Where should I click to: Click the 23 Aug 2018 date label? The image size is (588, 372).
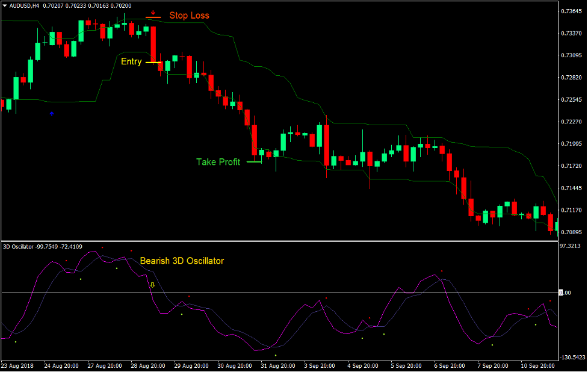tap(17, 365)
